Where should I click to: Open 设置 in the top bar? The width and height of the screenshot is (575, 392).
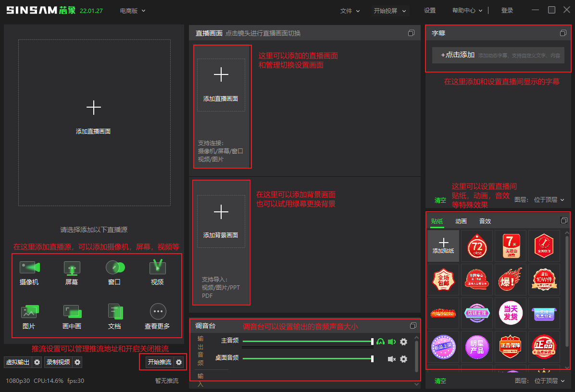click(430, 11)
